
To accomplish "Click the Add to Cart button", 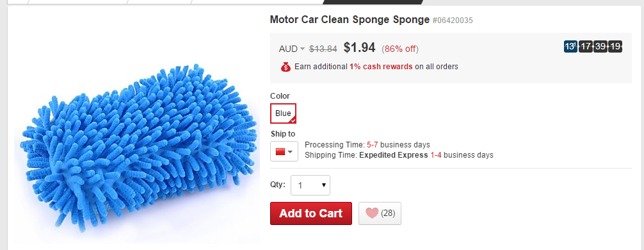I will coord(311,213).
